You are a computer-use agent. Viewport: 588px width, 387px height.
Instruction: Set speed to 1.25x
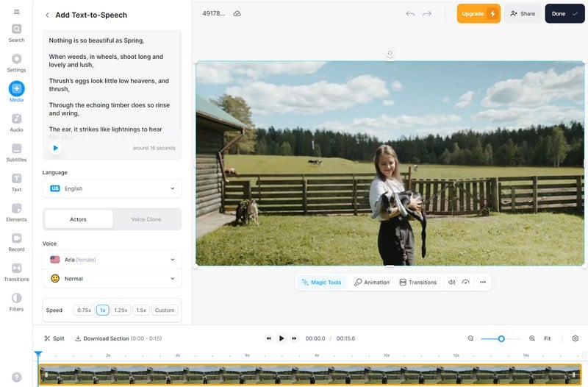pyautogui.click(x=121, y=310)
